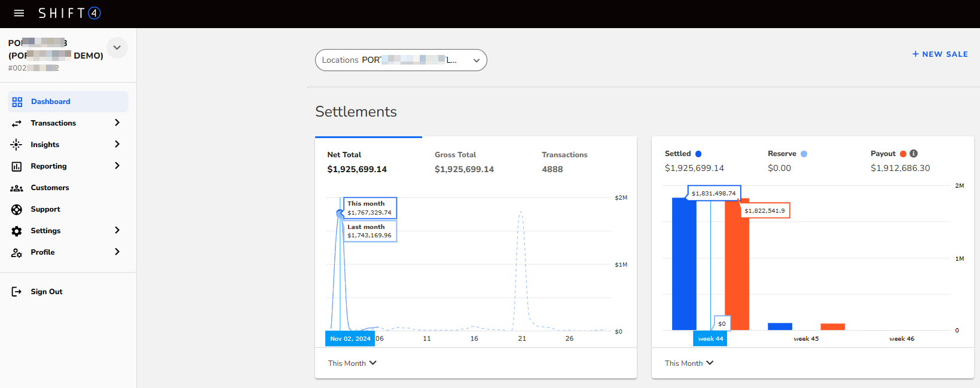This screenshot has height=388, width=980.
Task: Click the Support lifebuoy icon
Action: 17,209
